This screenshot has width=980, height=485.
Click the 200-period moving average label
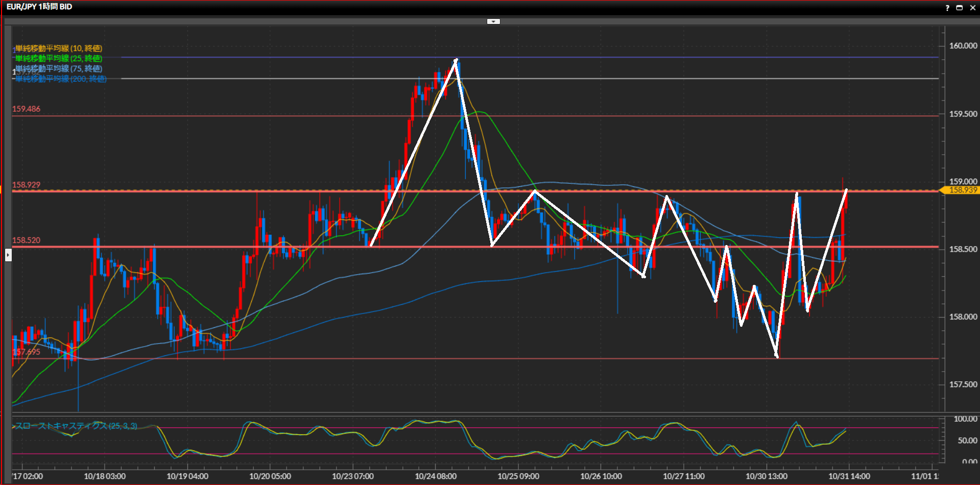(x=61, y=79)
